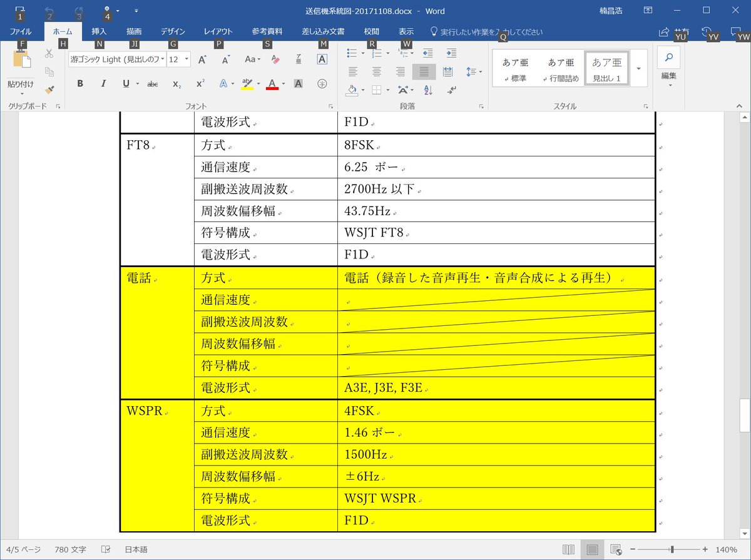Apply character shading gray A icon
Viewport: 751px width, 560px height.
click(x=299, y=83)
